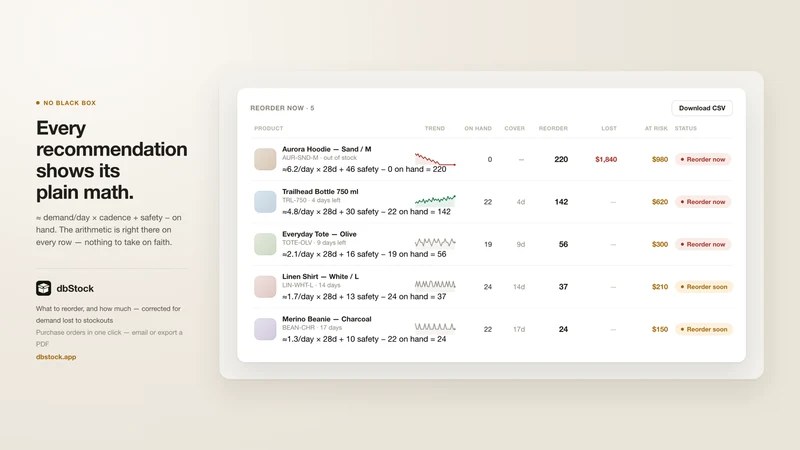Click the at-risk value $150
800x450 pixels.
(660, 329)
